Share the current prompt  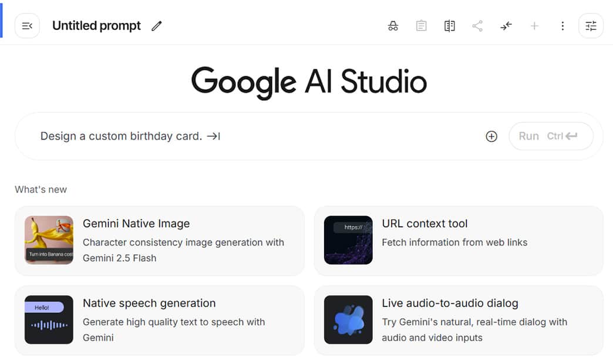[x=477, y=26]
